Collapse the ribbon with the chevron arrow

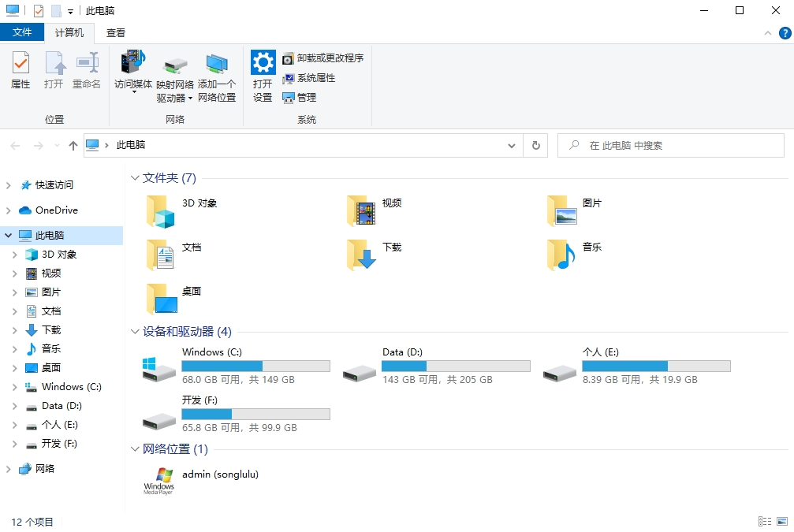pos(768,33)
